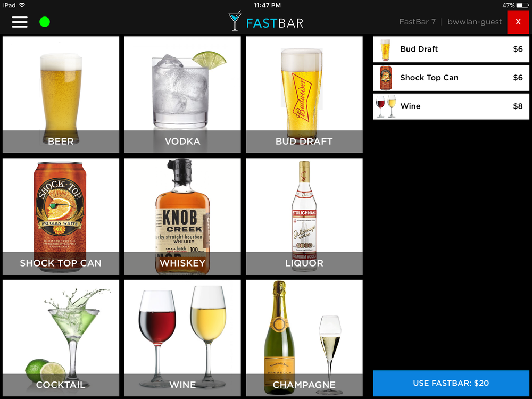Tap the green connection status indicator
The image size is (532, 399).
[x=45, y=22]
